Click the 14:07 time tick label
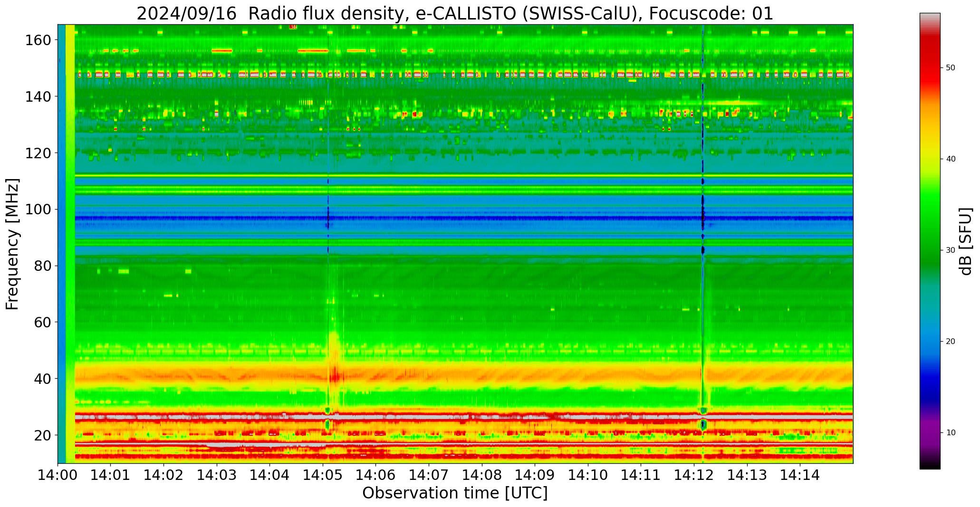 (429, 474)
